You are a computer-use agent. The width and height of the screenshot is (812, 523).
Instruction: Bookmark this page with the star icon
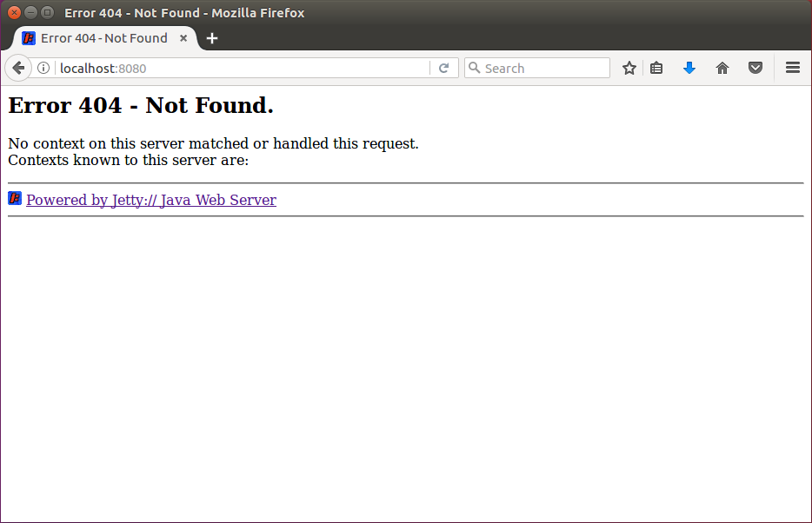click(629, 68)
